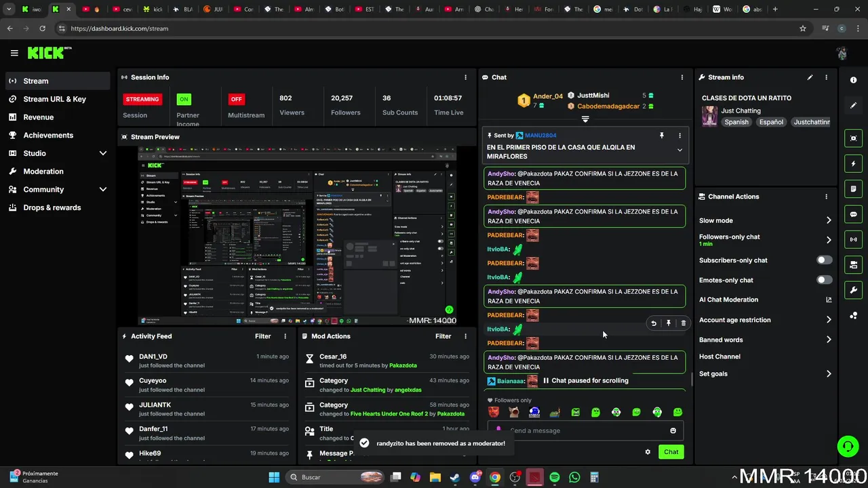Go to Revenue in sidebar
Image resolution: width=868 pixels, height=488 pixels.
tap(58, 117)
